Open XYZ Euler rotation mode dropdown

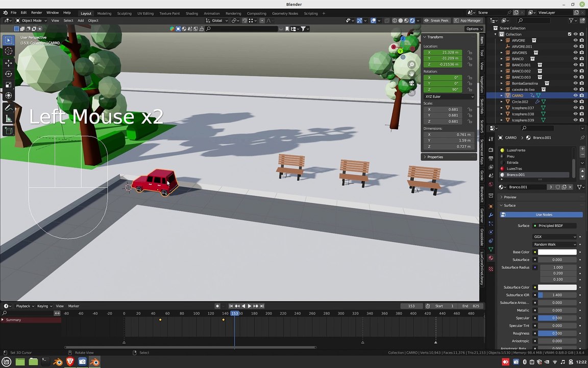[x=449, y=97]
